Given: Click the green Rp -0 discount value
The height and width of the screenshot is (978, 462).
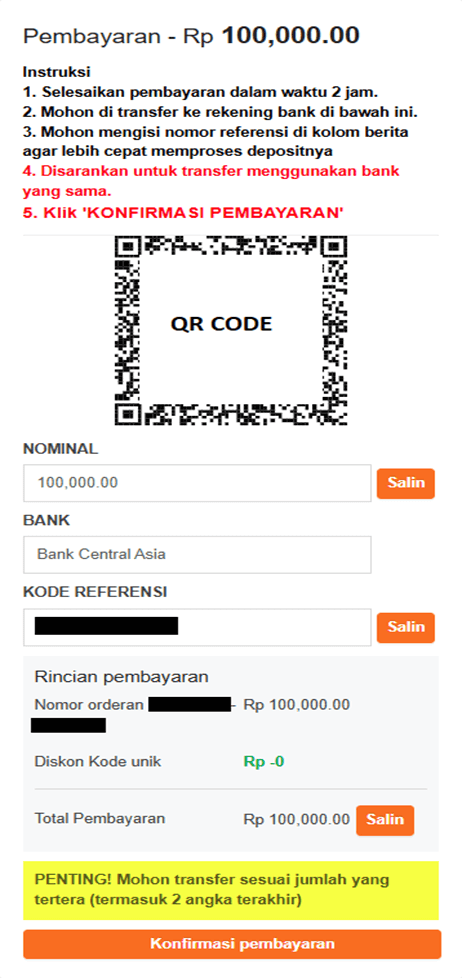Looking at the screenshot, I should click(264, 762).
